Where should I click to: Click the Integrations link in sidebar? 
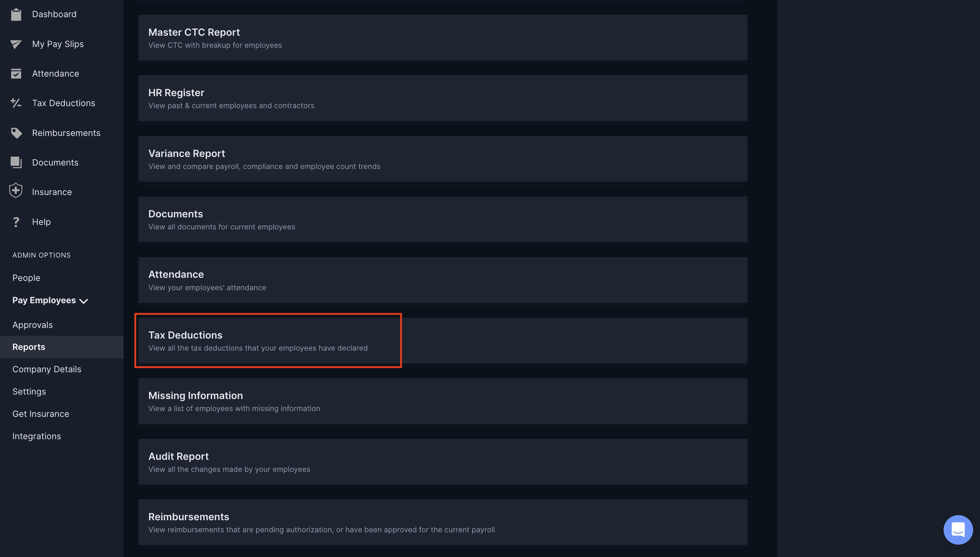click(36, 436)
